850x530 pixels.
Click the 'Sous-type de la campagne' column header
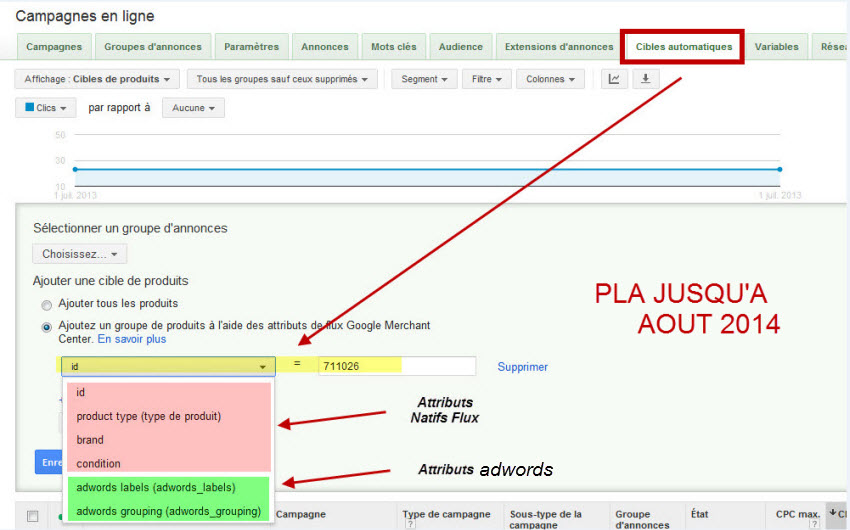click(x=546, y=519)
